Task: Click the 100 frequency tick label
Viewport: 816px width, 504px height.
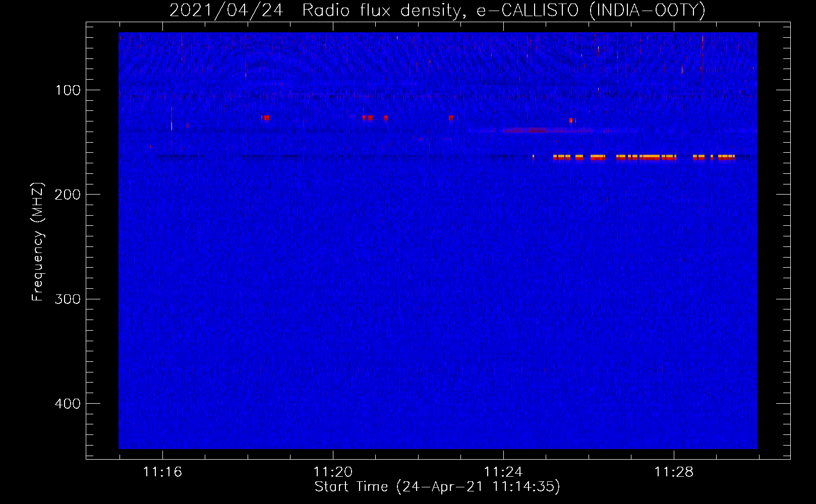Action: click(68, 90)
